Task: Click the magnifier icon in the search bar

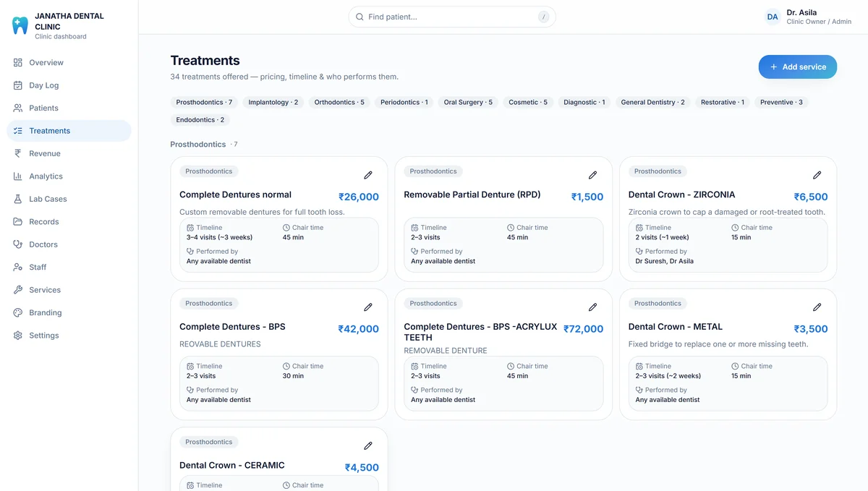Action: click(x=359, y=17)
